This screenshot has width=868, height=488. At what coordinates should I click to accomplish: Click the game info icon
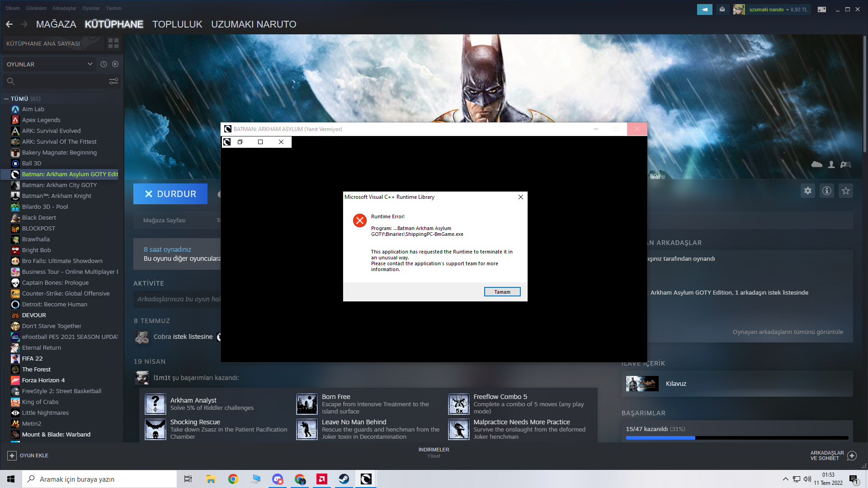click(x=827, y=191)
